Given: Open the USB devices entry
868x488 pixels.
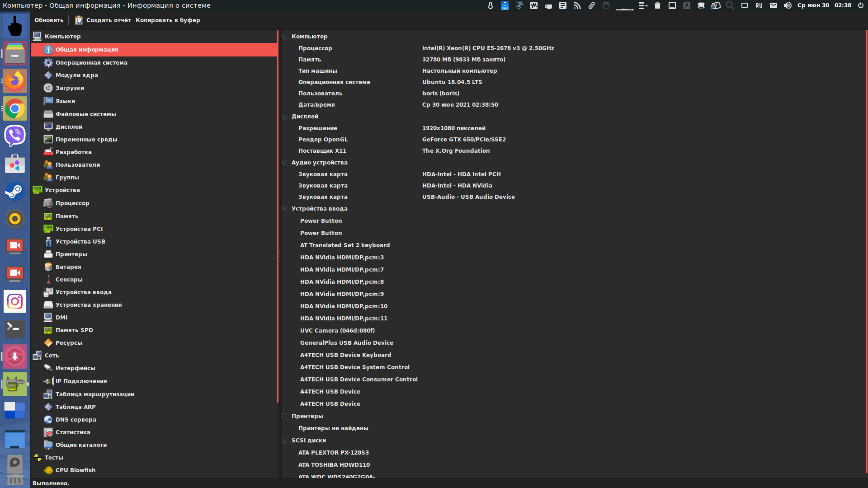Looking at the screenshot, I should [x=80, y=242].
